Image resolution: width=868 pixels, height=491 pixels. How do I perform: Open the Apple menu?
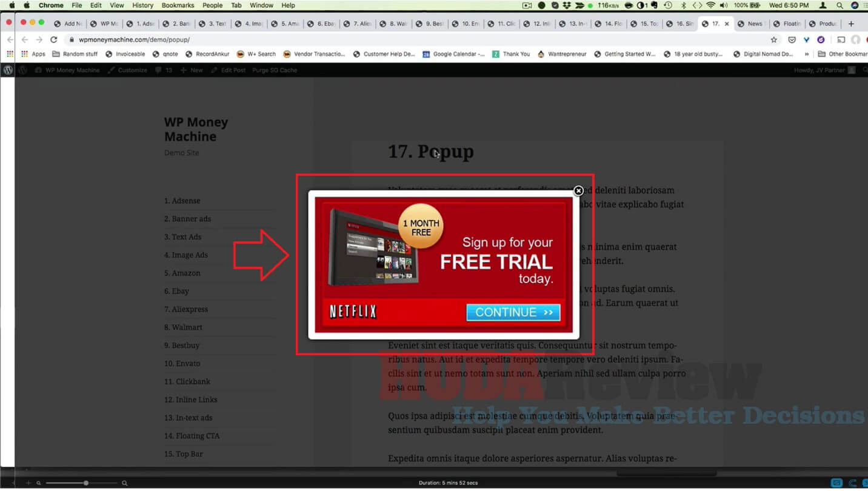pos(26,5)
